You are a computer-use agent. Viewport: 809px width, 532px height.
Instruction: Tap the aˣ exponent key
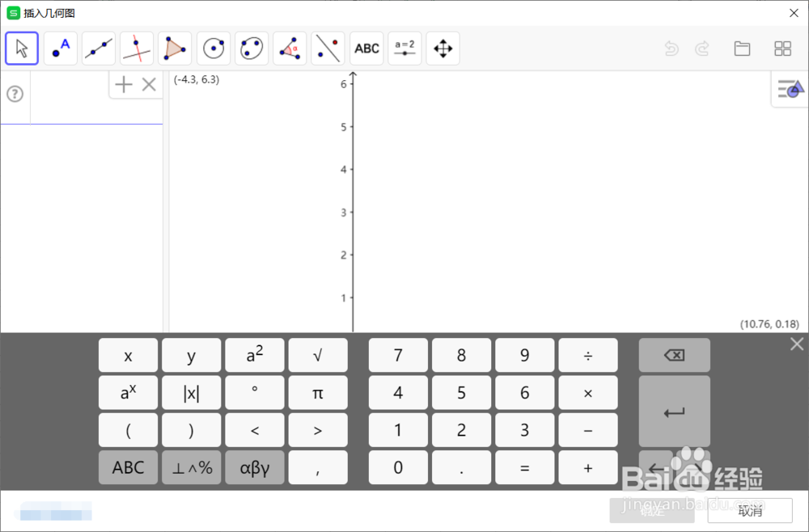click(128, 393)
